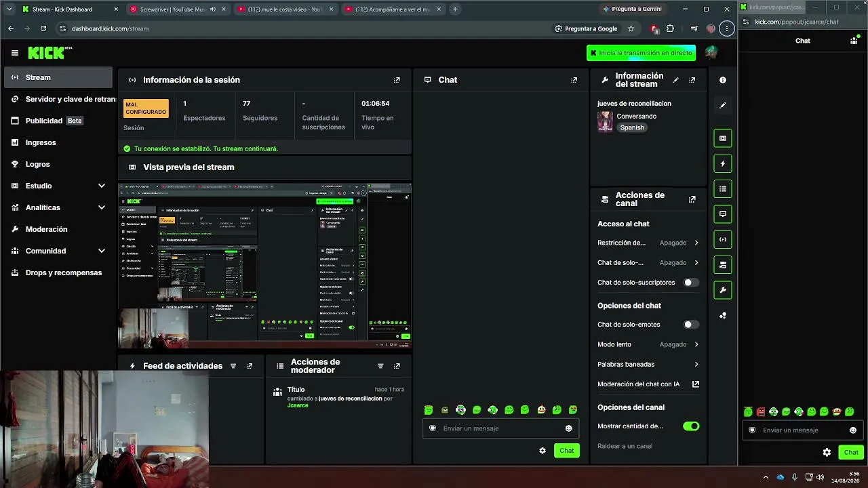Open the users list icon in popout chat header
This screenshot has height=488, width=868.
click(x=854, y=41)
